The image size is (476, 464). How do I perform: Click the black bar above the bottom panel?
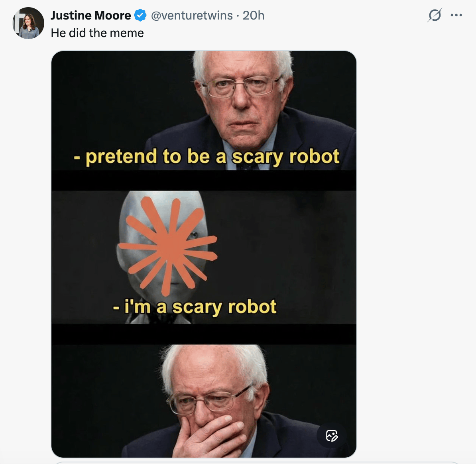[204, 334]
